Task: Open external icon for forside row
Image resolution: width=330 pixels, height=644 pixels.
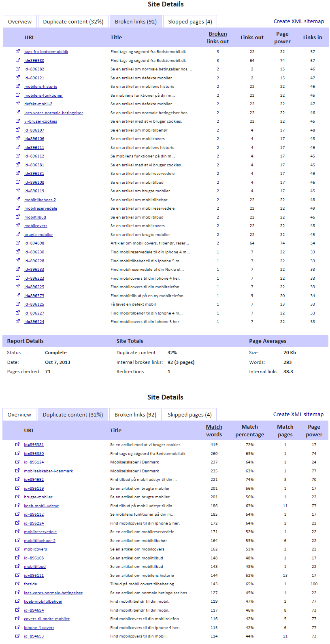Action: [x=17, y=584]
